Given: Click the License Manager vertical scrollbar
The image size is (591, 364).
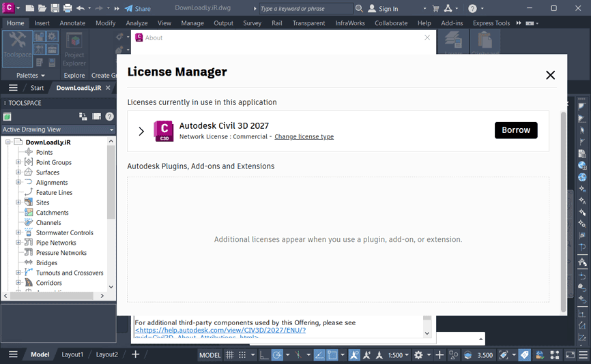Looking at the screenshot, I should 564,212.
